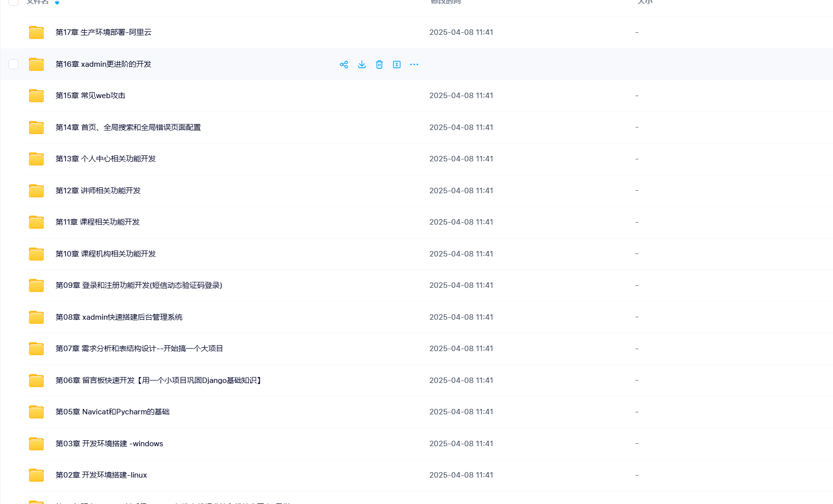This screenshot has height=504, width=833.
Task: Click the folder icon beside 第15章 常见web攻击
Action: (36, 96)
